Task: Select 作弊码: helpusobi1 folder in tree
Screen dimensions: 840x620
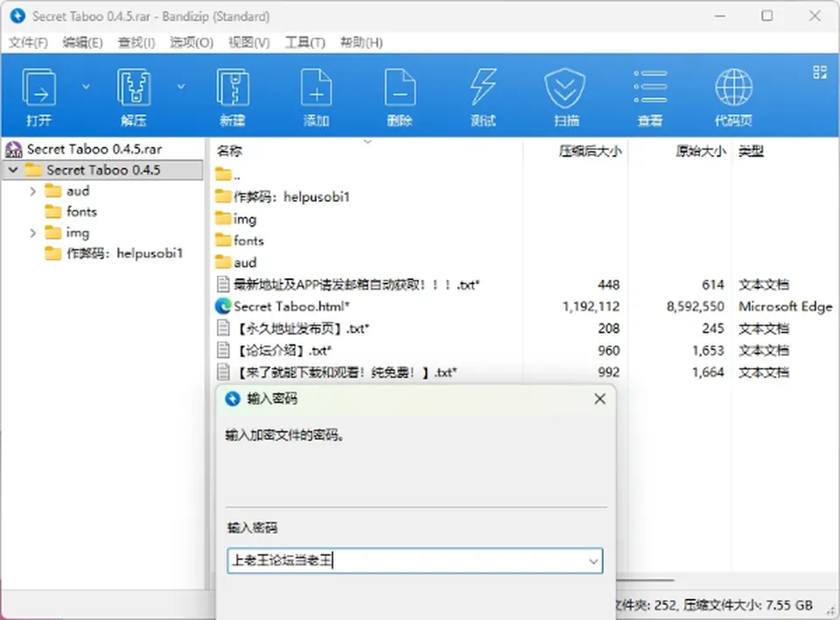Action: [114, 254]
